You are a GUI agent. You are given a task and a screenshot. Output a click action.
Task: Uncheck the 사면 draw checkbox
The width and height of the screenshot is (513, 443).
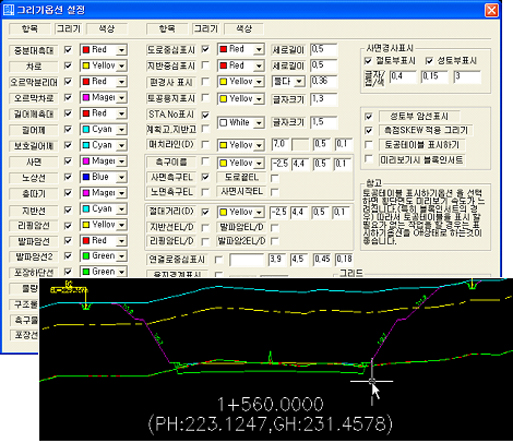coord(68,161)
